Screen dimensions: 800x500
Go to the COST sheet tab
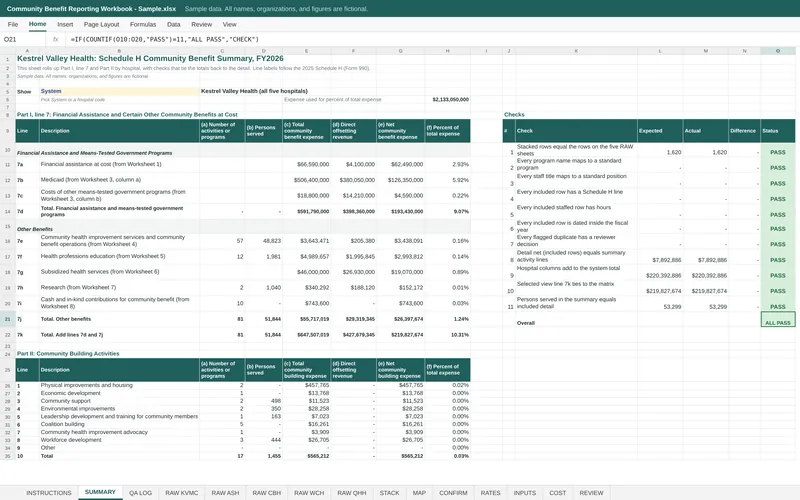coord(558,493)
